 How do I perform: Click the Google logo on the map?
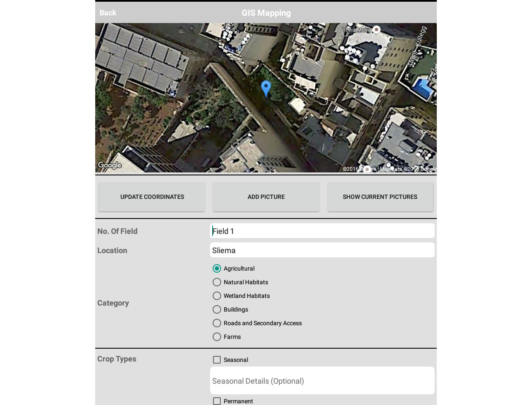[x=109, y=165]
